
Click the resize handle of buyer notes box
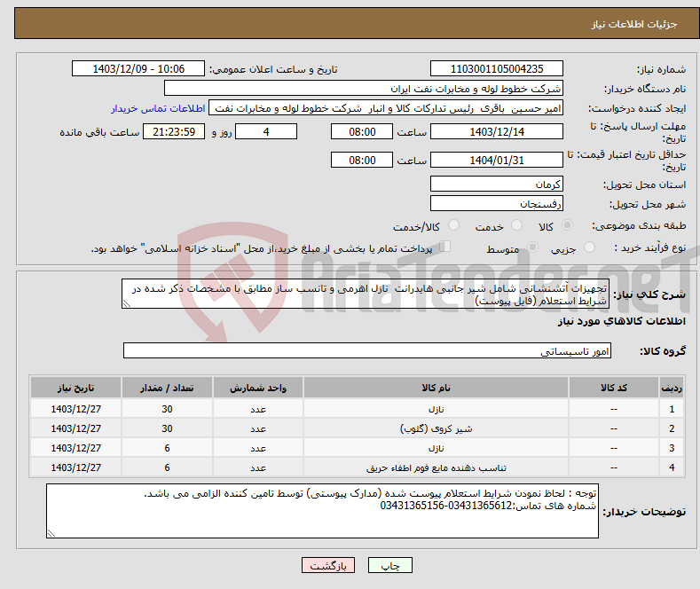pos(51,533)
